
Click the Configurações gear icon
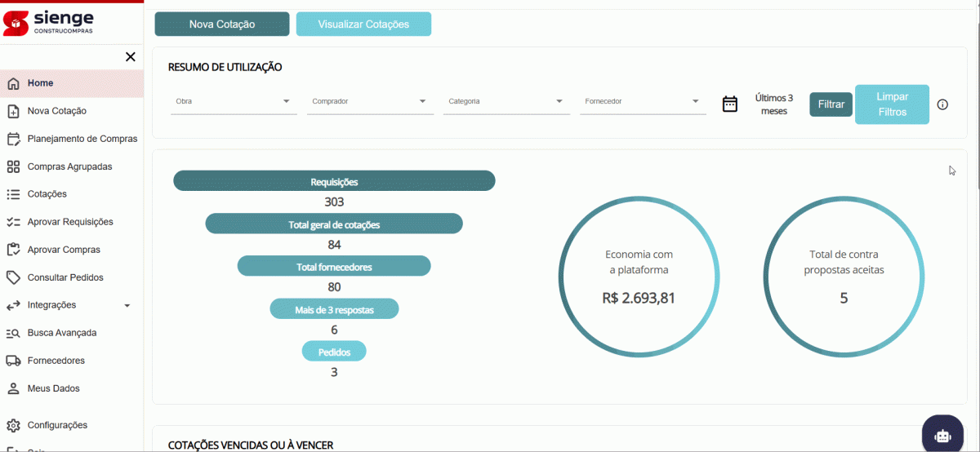13,425
